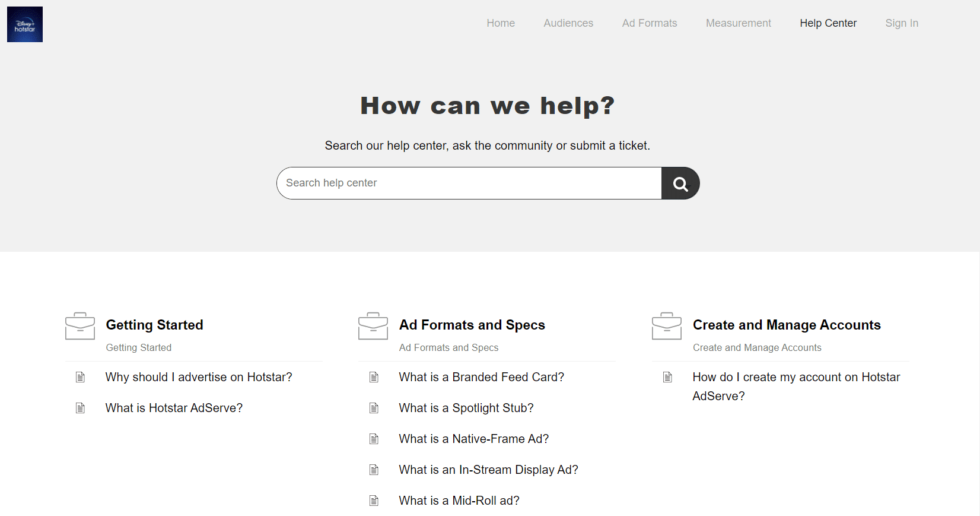
Task: Click the Ad Formats and Specs briefcase icon
Action: (373, 326)
